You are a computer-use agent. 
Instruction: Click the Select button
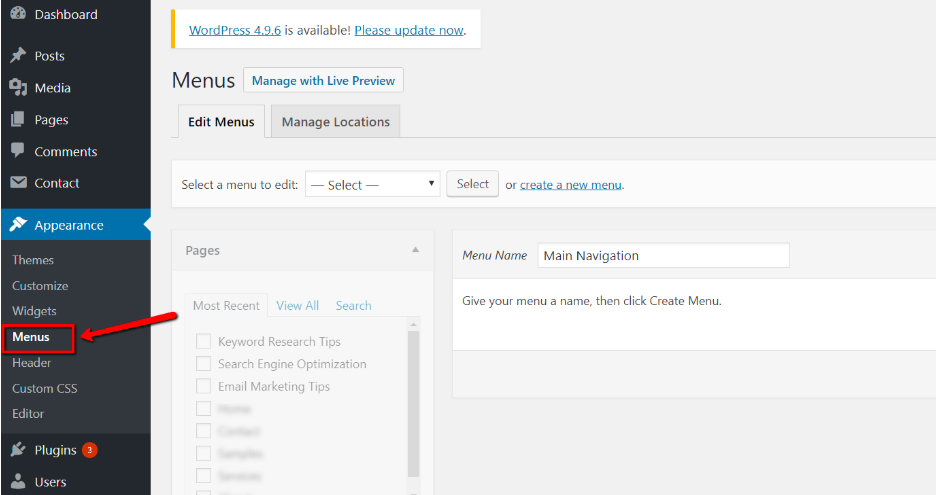(x=472, y=184)
